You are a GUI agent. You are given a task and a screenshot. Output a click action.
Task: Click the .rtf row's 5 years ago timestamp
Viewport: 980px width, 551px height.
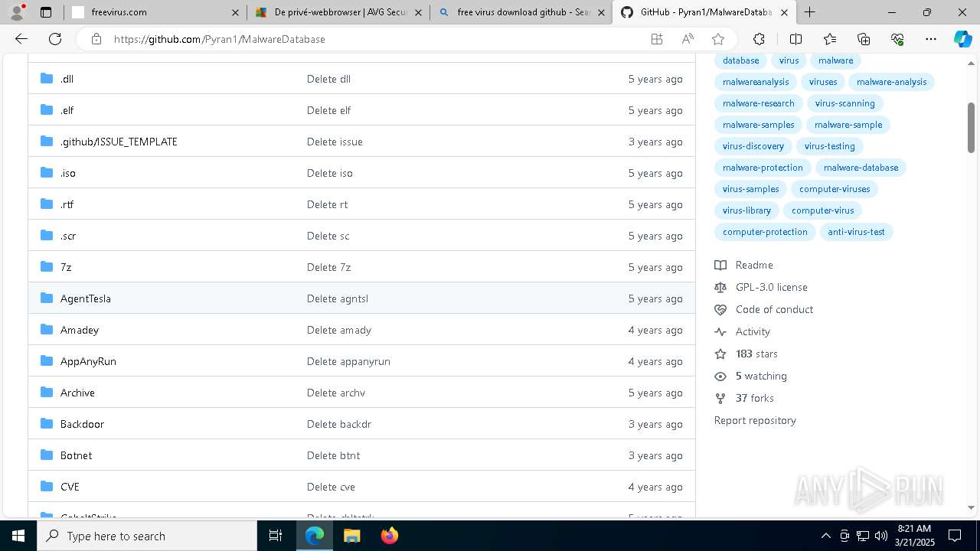(655, 204)
